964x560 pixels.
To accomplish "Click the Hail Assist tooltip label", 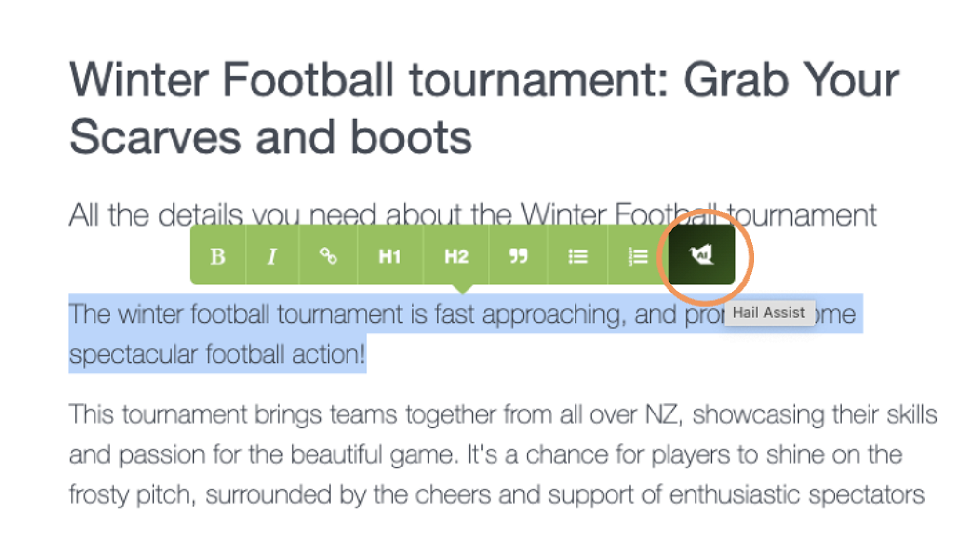I will click(769, 313).
